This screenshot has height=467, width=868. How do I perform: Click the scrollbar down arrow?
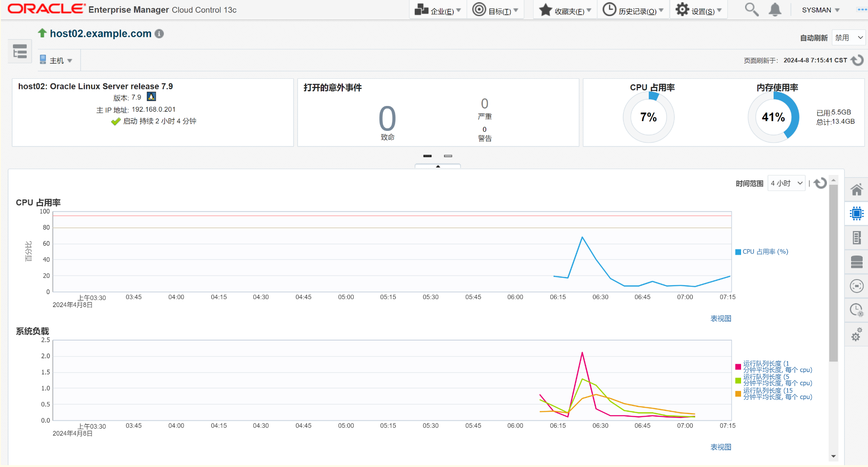833,456
